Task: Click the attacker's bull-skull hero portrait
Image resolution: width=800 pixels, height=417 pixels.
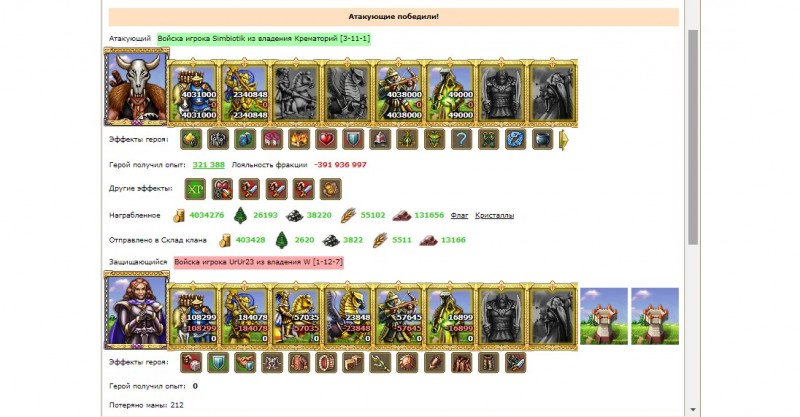Action: pyautogui.click(x=136, y=87)
